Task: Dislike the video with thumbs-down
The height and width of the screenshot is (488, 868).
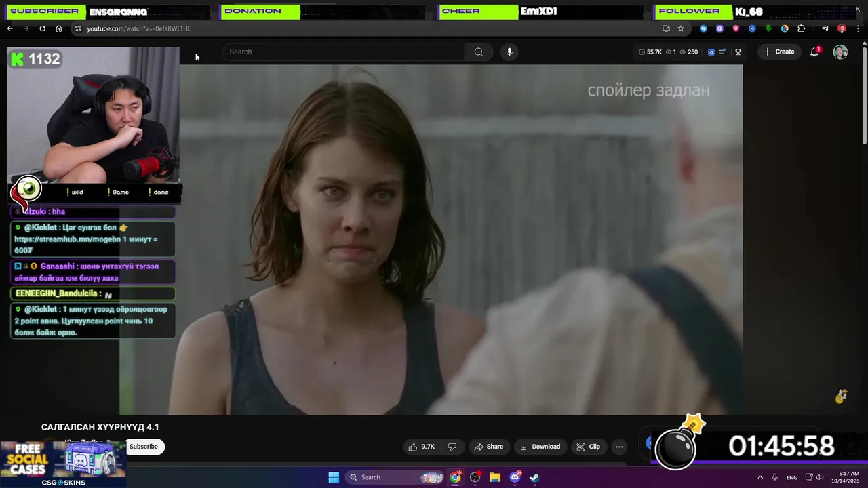Action: coord(452,447)
